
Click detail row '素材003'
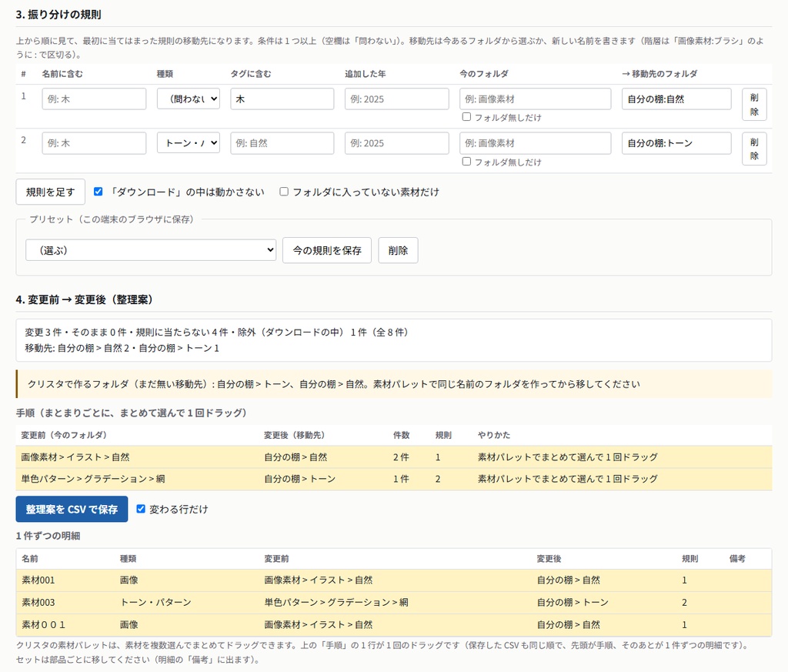click(394, 602)
